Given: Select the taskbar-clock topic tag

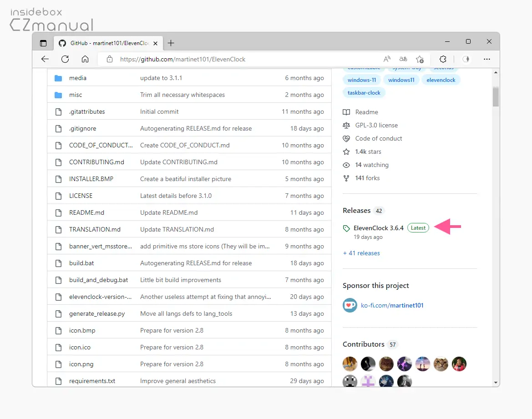Looking at the screenshot, I should (x=364, y=93).
